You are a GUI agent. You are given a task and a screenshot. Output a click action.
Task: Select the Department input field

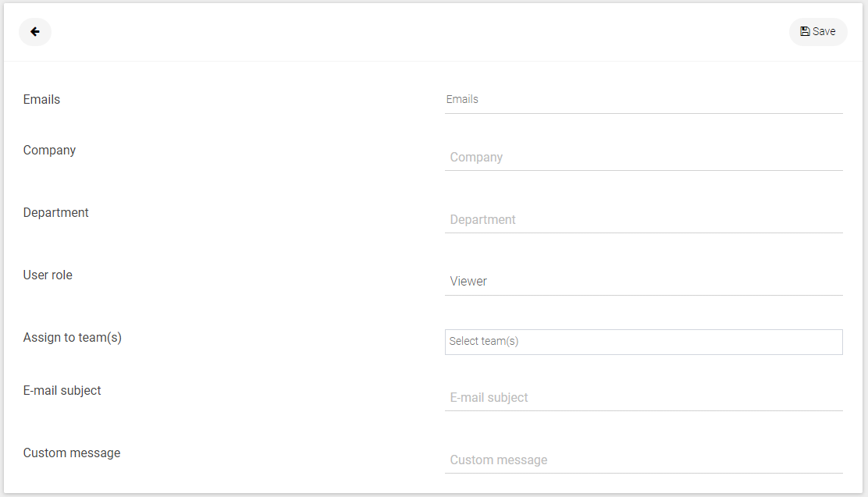click(644, 220)
